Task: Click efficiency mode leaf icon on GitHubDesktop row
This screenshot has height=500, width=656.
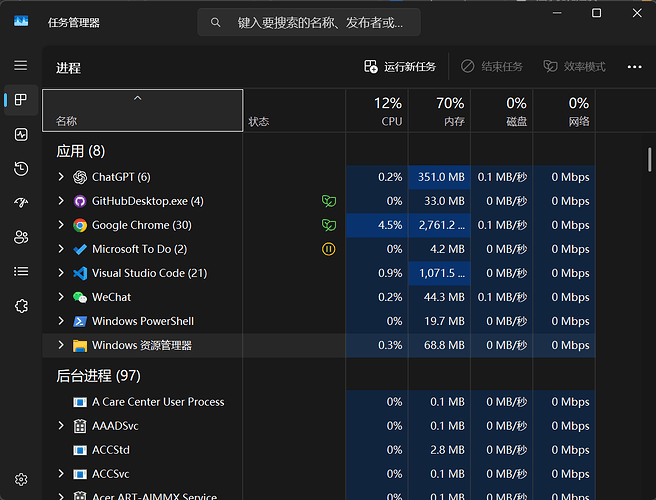Action: click(x=329, y=201)
